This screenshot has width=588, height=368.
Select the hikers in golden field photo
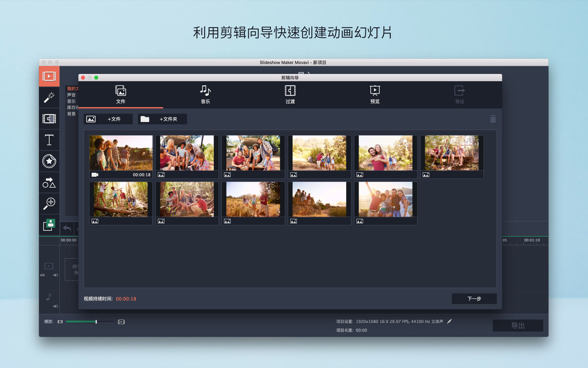253,203
